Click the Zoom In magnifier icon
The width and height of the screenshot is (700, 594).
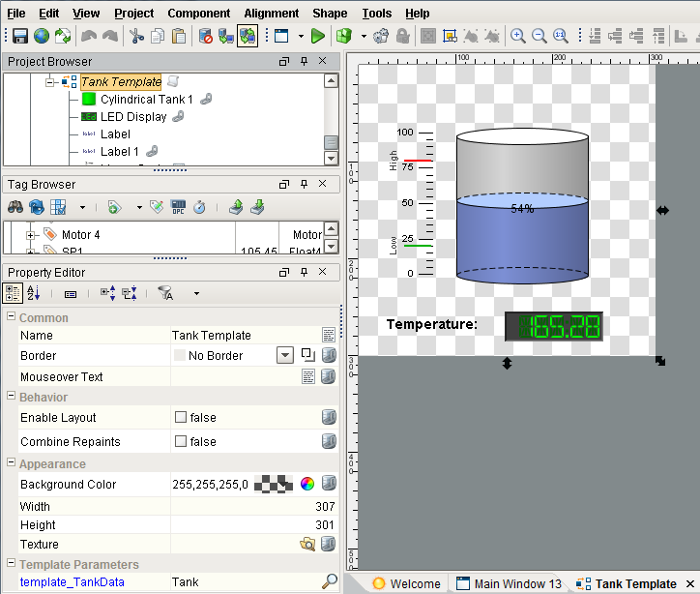pos(518,36)
